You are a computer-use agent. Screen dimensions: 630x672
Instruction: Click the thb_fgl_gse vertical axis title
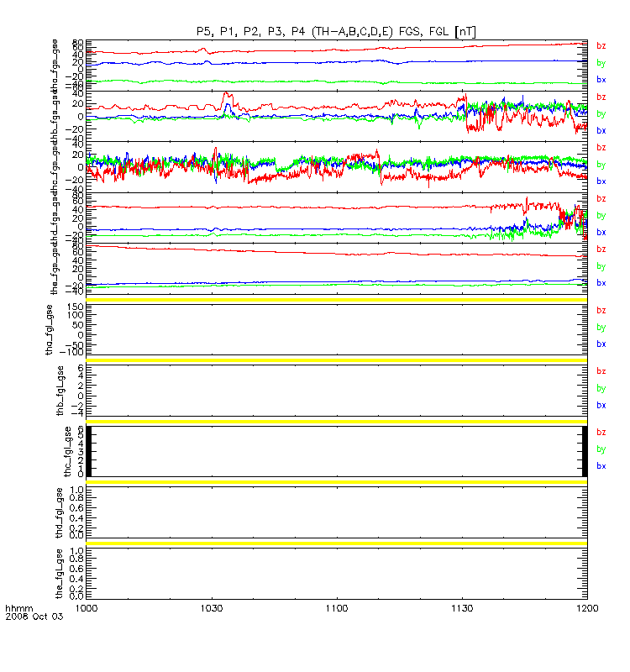[x=60, y=391]
